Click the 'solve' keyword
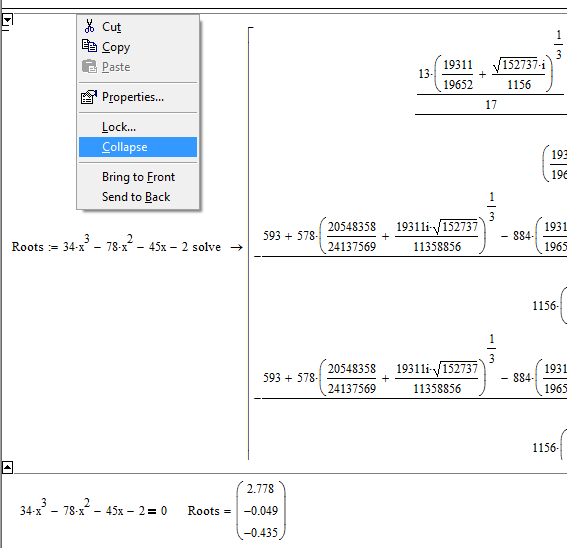The width and height of the screenshot is (567, 548). [206, 247]
